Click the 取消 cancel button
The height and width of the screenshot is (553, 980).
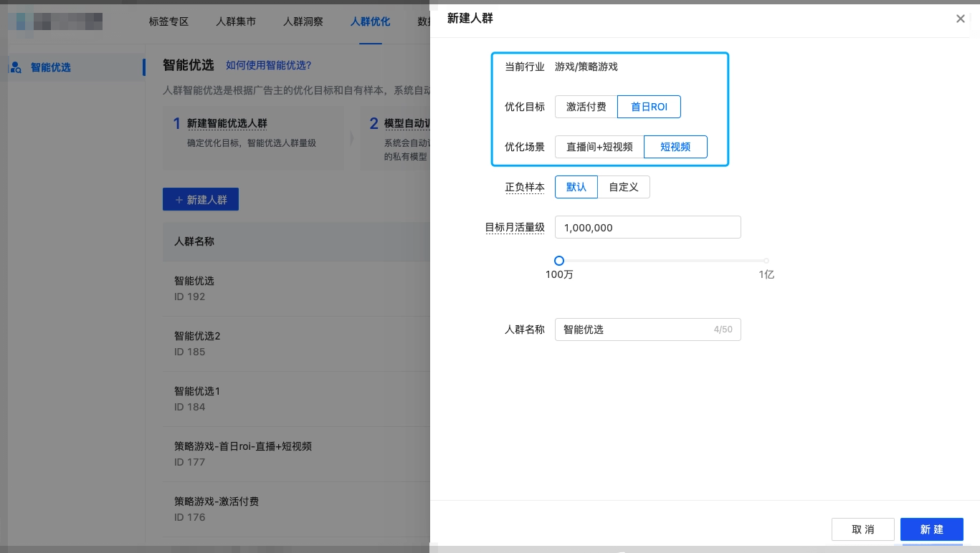[863, 529]
